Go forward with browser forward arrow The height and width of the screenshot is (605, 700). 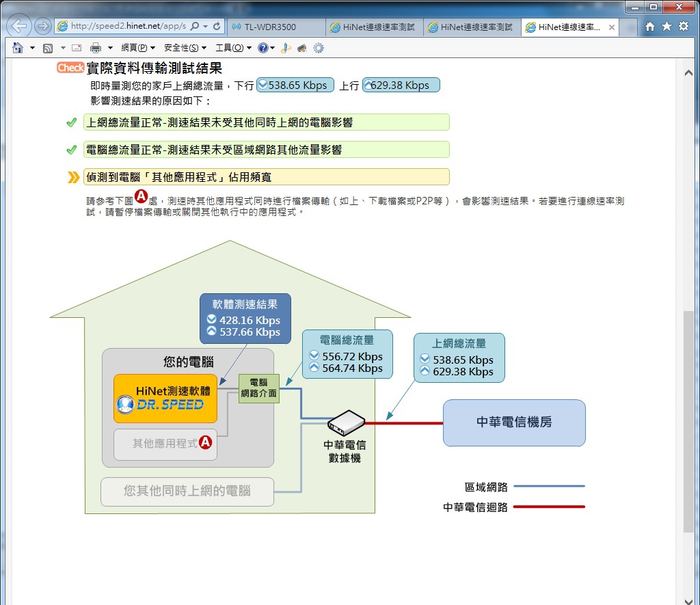coord(43,26)
